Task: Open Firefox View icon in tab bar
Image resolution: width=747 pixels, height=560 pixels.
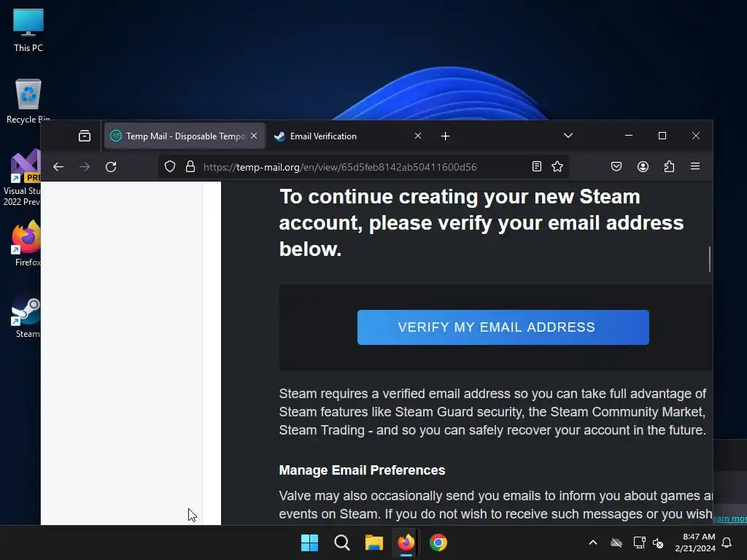Action: (x=85, y=136)
